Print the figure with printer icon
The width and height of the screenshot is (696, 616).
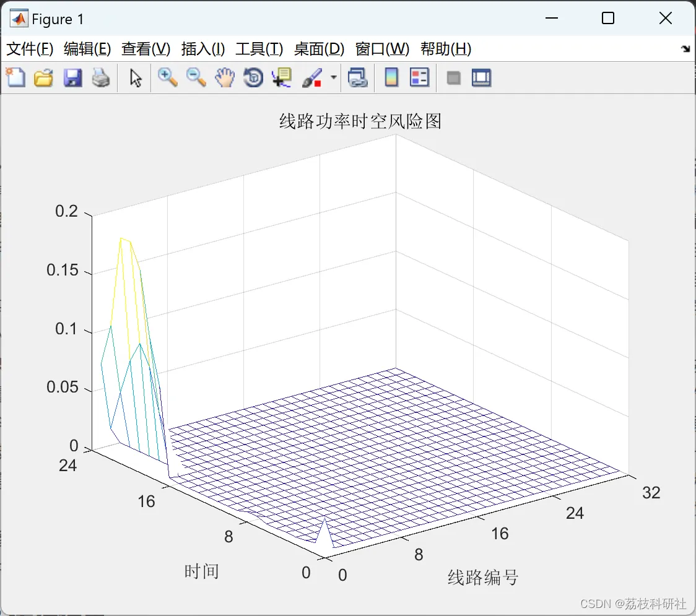[x=101, y=77]
